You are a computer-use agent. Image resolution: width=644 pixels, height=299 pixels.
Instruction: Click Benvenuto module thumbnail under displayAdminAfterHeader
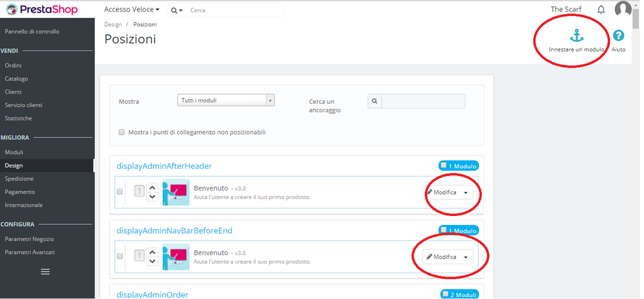click(176, 192)
